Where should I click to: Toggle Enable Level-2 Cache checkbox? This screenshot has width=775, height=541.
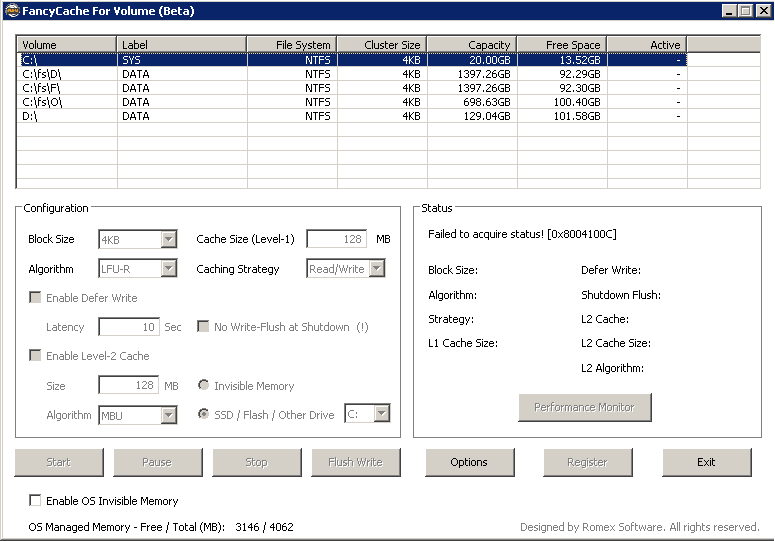pyautogui.click(x=35, y=356)
